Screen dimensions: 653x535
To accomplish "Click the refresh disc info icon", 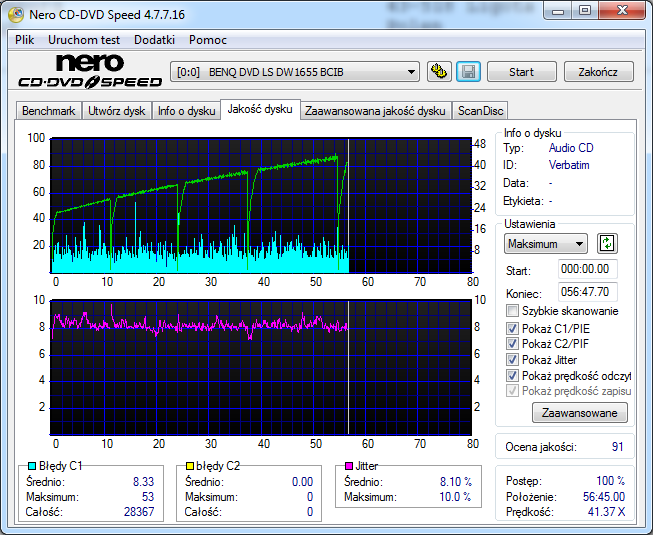I will [607, 244].
